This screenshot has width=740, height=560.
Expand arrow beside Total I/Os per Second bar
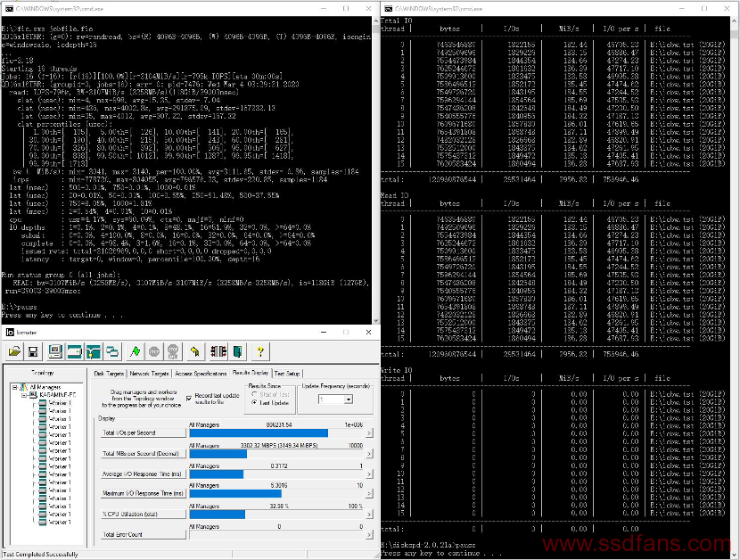coord(369,433)
